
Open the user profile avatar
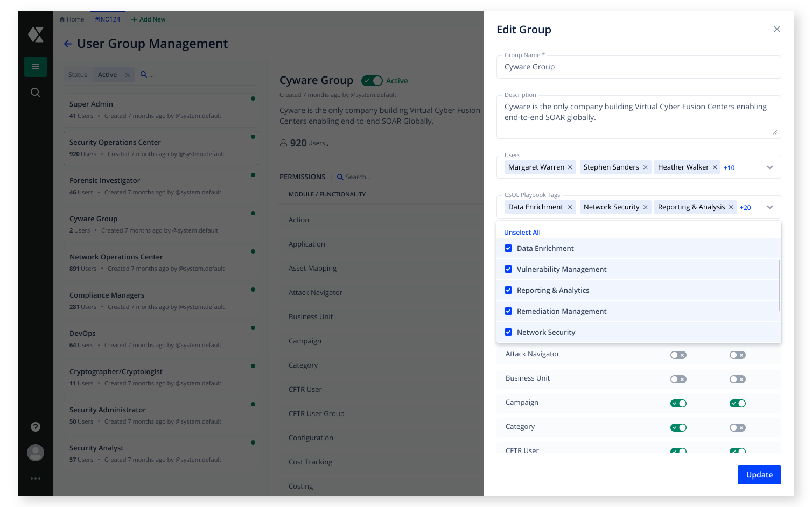36,453
